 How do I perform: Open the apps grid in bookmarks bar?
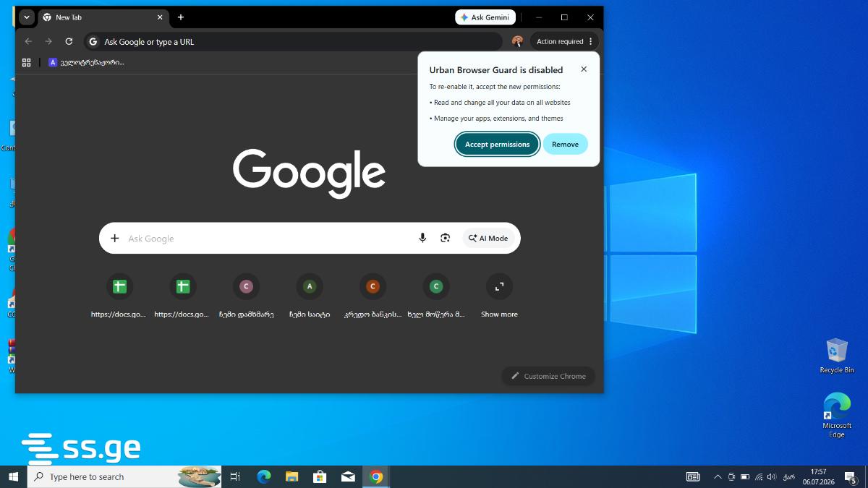tap(27, 62)
